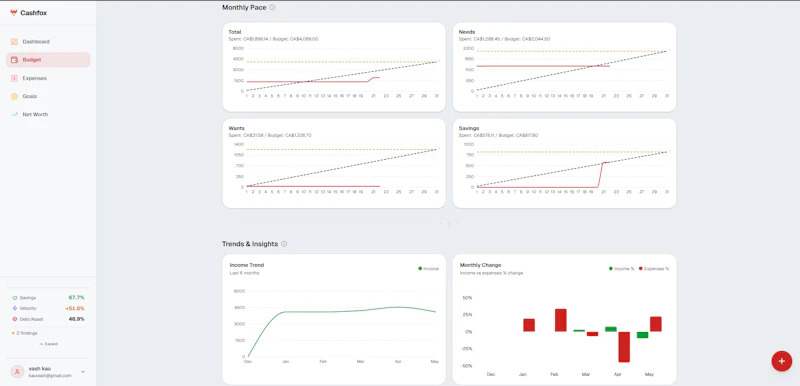This screenshot has height=386, width=800.
Task: Click the red February expenses bar
Action: (561, 320)
